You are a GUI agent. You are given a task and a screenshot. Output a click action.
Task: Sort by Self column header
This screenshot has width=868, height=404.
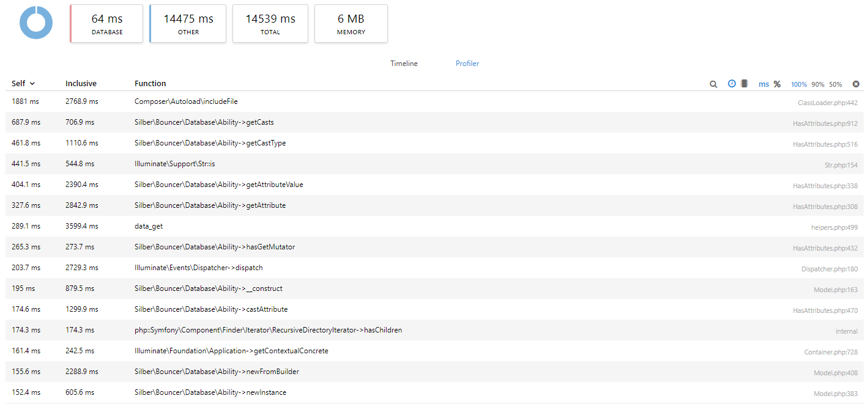[23, 84]
